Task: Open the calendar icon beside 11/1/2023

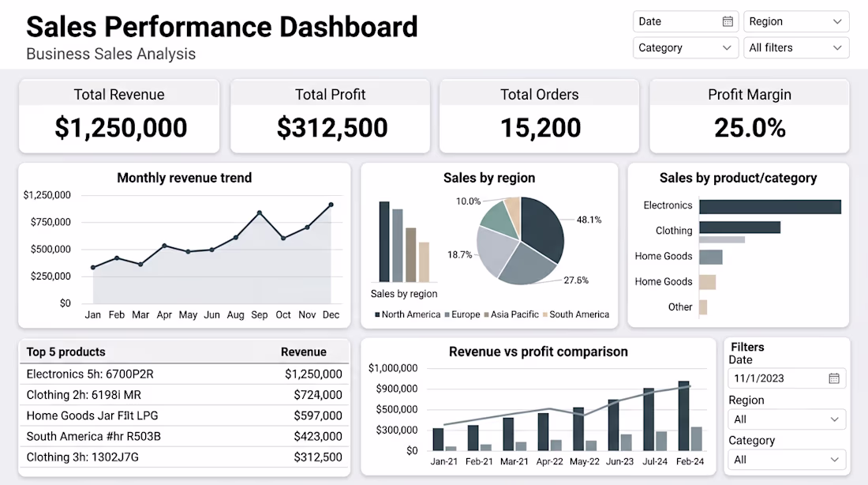Action: point(834,378)
